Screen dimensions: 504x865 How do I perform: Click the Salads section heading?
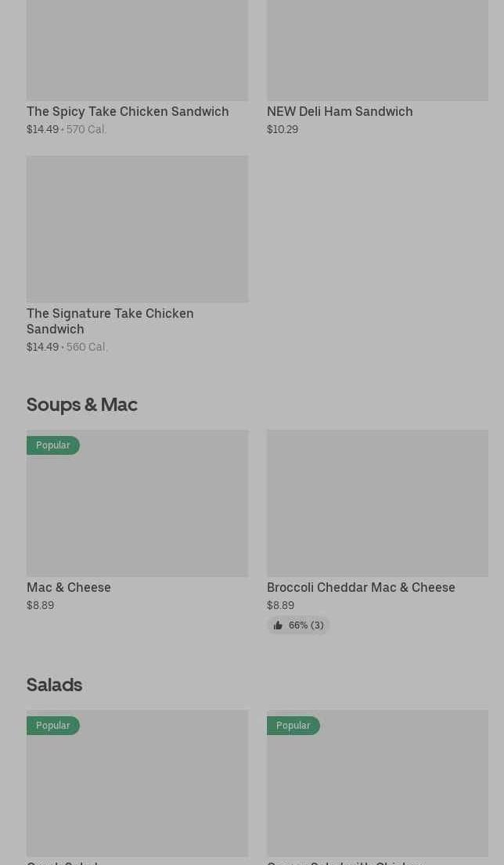tap(54, 684)
